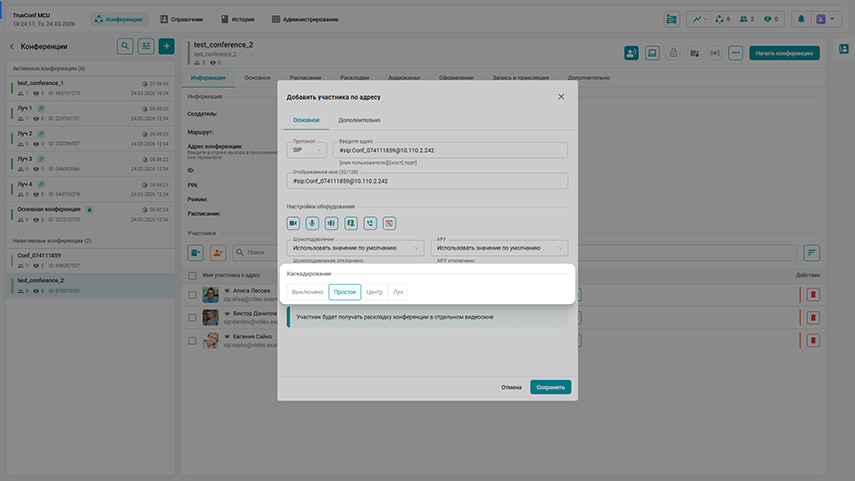Open the notifications bell icon
The image size is (855, 481).
[800, 19]
